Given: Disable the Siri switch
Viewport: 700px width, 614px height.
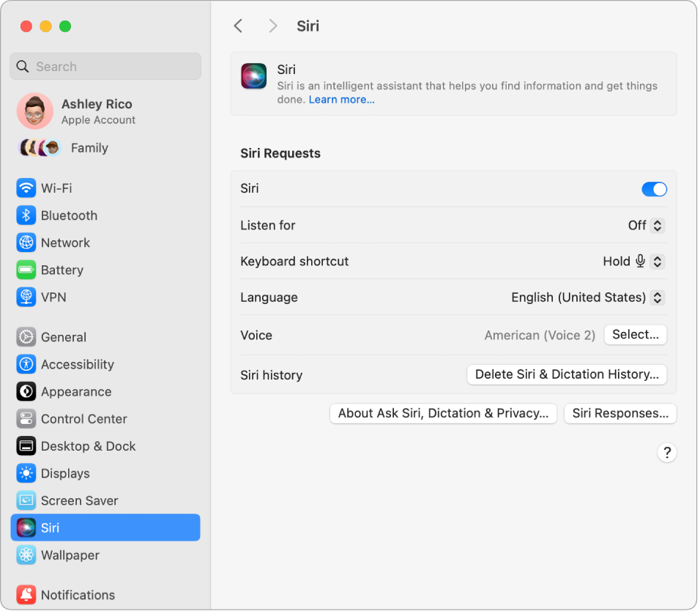Looking at the screenshot, I should click(654, 188).
